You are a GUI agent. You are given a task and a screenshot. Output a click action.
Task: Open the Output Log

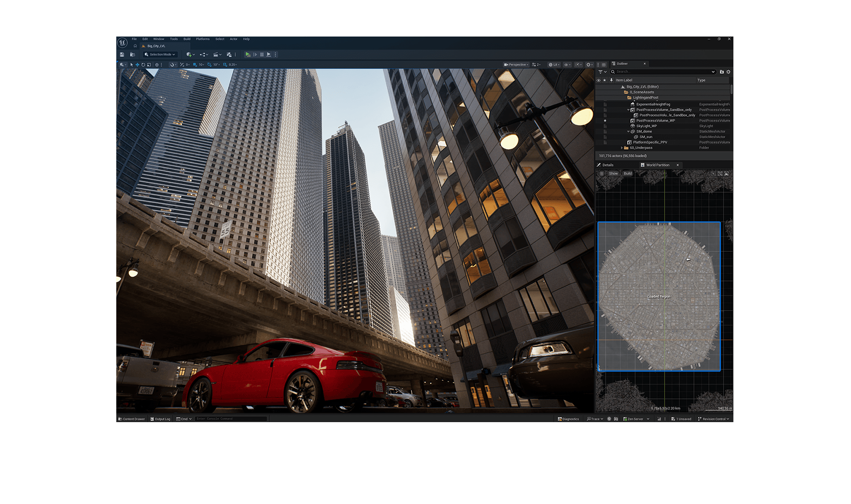(160, 419)
